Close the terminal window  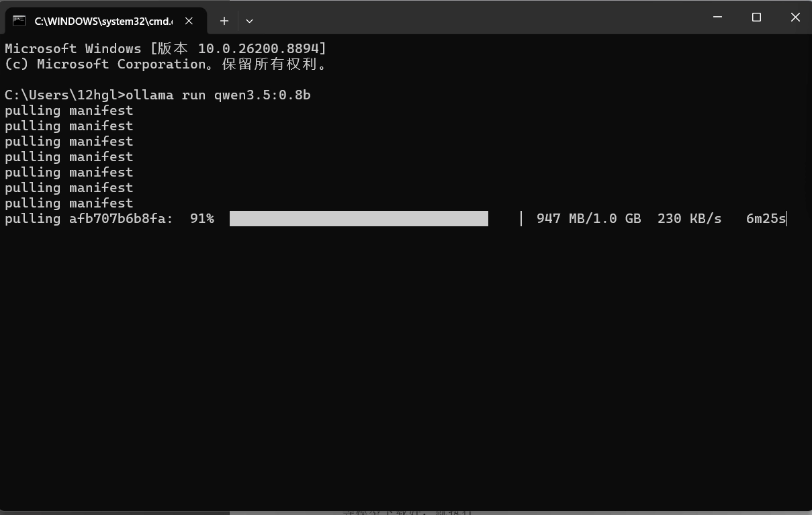coord(795,17)
